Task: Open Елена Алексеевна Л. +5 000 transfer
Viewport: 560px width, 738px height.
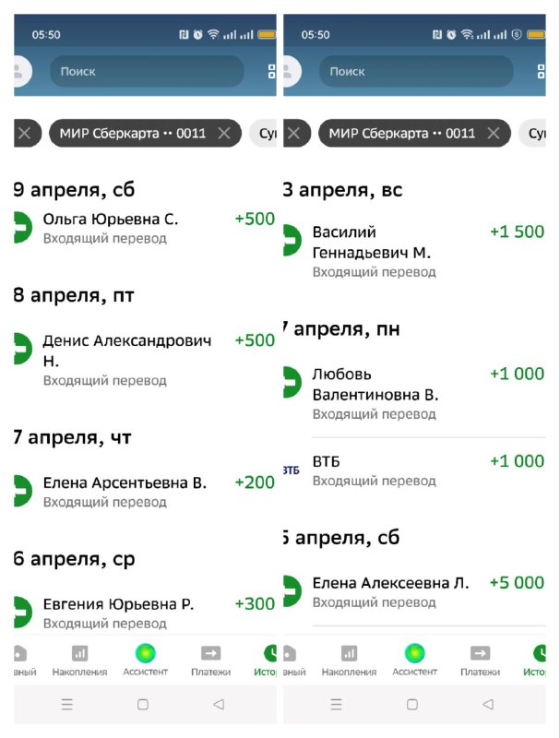Action: pos(414,591)
